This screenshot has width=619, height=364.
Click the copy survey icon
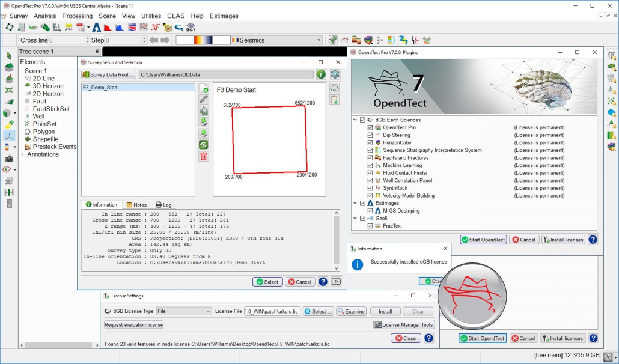[204, 111]
